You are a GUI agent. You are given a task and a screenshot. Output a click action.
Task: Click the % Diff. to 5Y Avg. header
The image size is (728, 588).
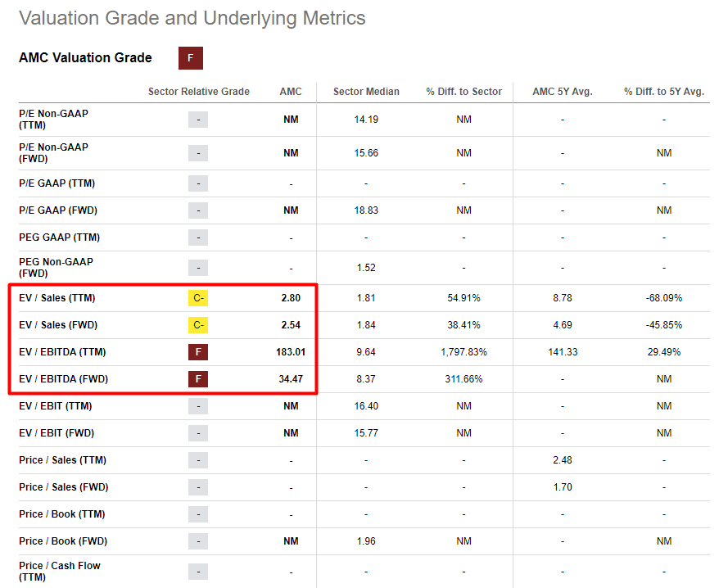664,92
